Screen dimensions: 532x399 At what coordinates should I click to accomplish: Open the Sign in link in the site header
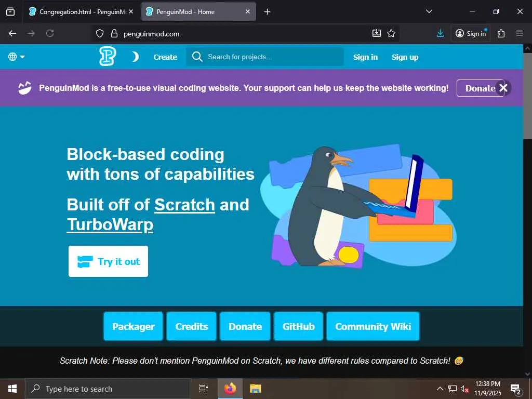365,57
